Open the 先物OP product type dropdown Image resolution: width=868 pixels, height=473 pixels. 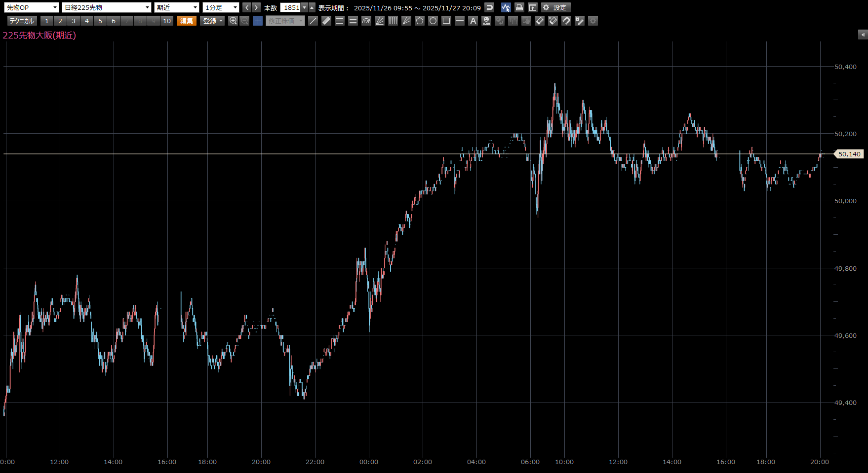pos(32,7)
